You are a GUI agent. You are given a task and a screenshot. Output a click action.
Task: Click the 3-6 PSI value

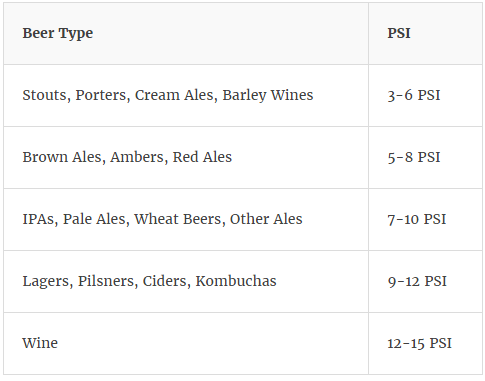[x=414, y=95]
